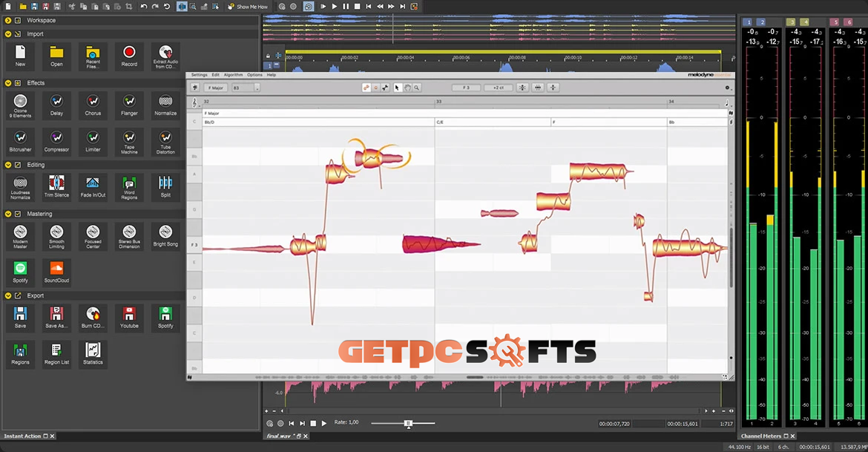Click the Burn CD export icon
Image resolution: width=868 pixels, height=452 pixels.
(93, 318)
